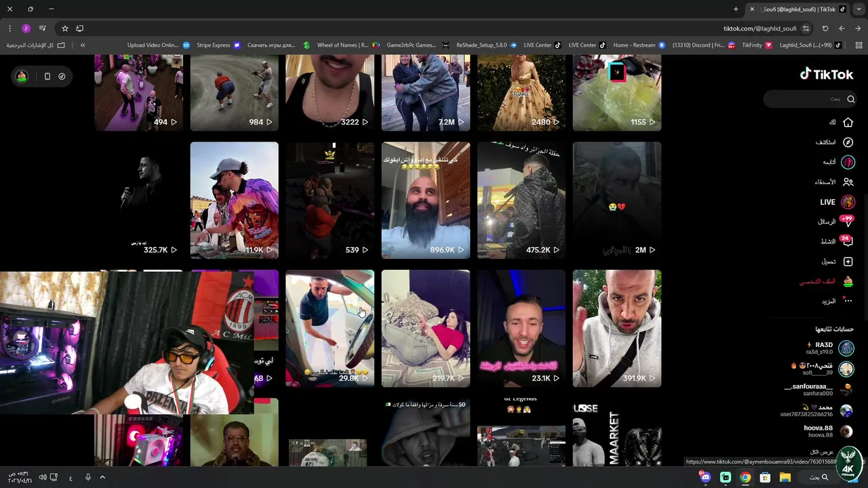The height and width of the screenshot is (488, 868).
Task: Open ReShade_Setup_5.8.0 bookmark
Action: coord(486,45)
